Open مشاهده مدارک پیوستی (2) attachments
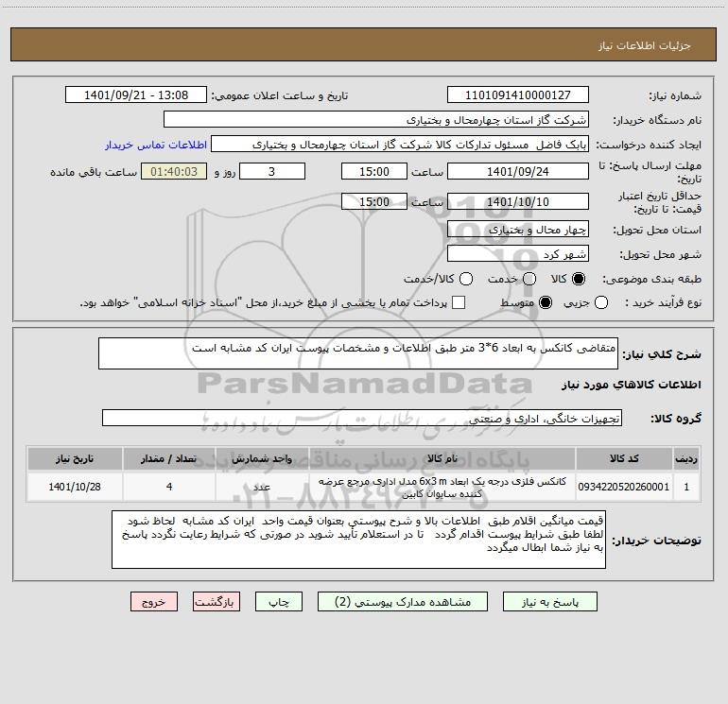The width and height of the screenshot is (728, 704). (x=403, y=602)
